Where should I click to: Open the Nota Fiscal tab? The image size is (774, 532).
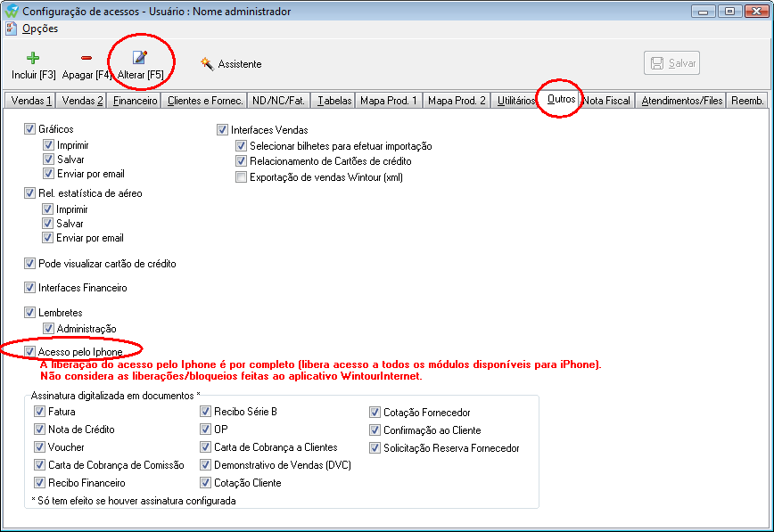606,101
